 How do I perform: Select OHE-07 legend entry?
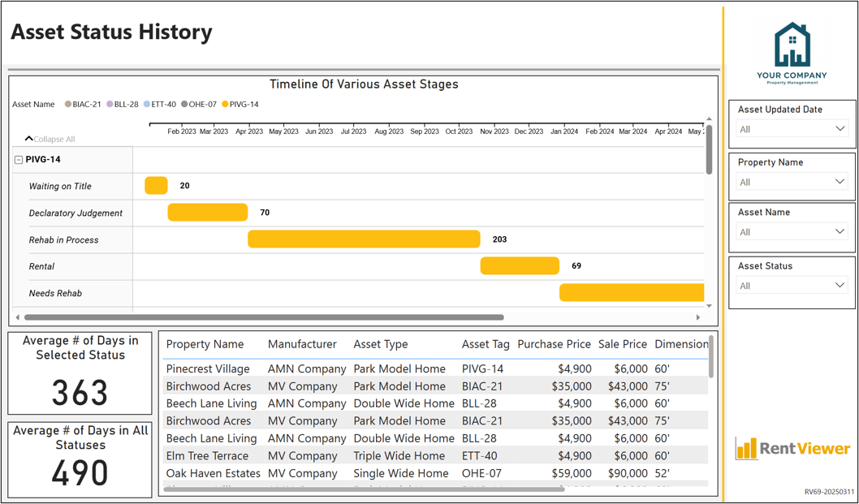coord(198,104)
